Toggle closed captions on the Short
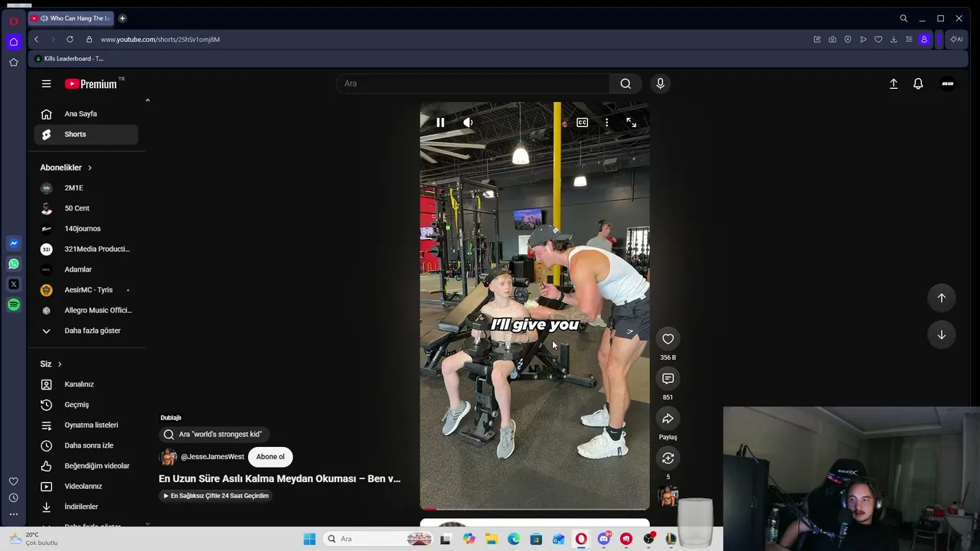Viewport: 980px width, 551px height. (x=582, y=122)
